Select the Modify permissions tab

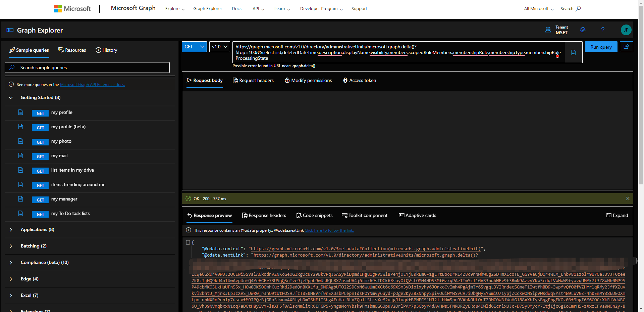(308, 80)
